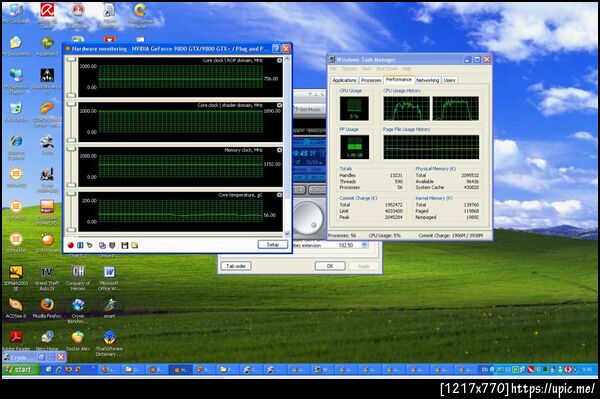Click the top slider handle of Core temperature graph
600x399 pixels.
point(72,194)
